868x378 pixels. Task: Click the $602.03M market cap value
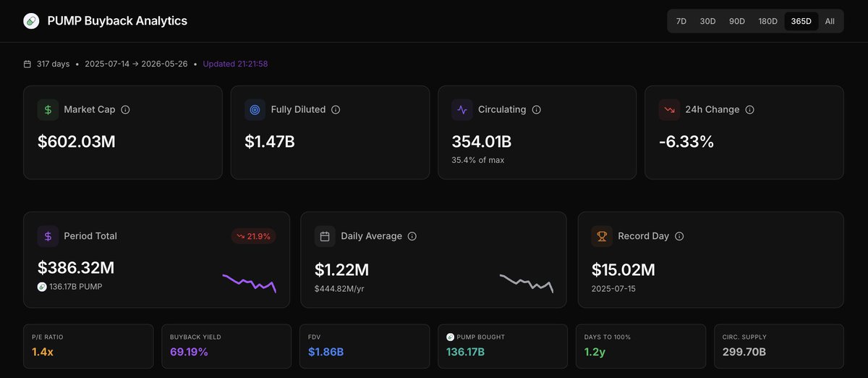pos(77,142)
